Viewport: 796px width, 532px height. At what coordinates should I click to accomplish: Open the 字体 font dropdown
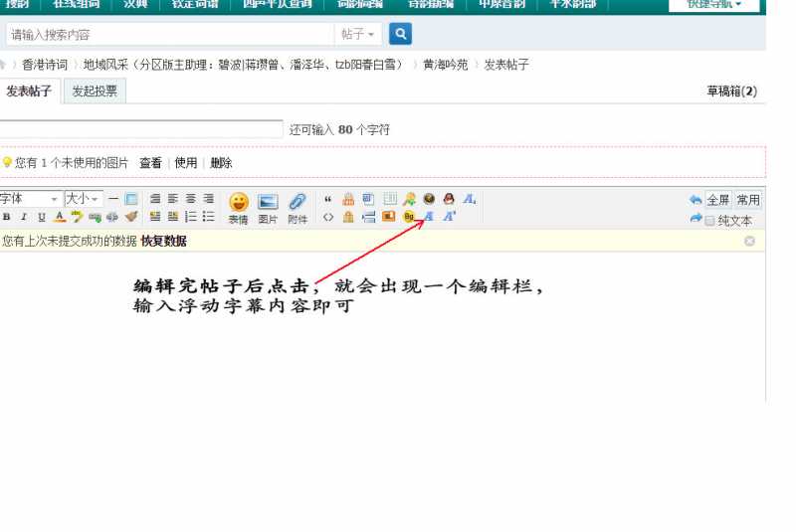click(x=30, y=199)
